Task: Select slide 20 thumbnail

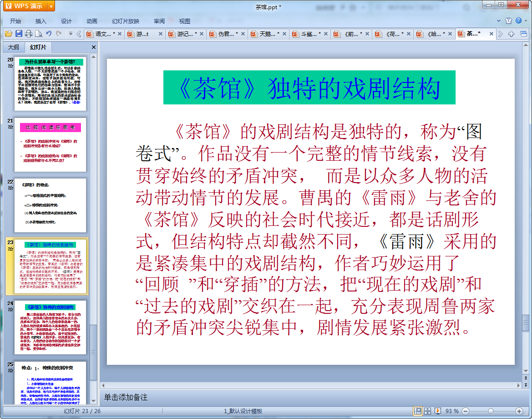Action: click(x=50, y=83)
